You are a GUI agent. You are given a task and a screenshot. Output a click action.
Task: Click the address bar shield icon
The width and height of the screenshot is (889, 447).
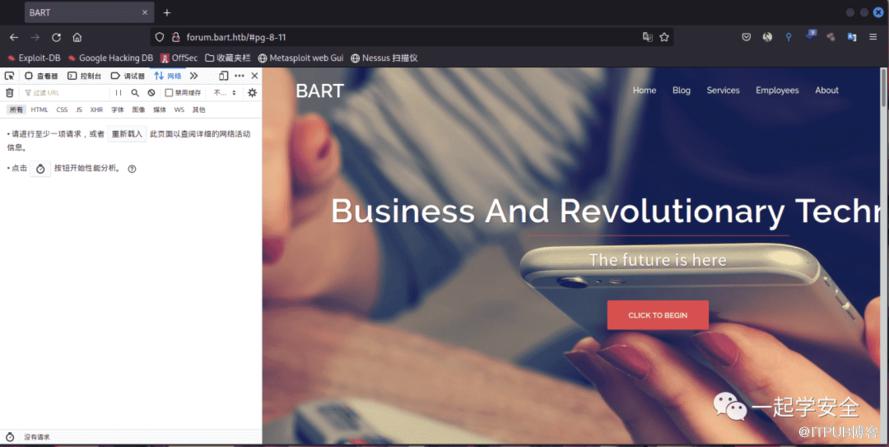coord(160,37)
